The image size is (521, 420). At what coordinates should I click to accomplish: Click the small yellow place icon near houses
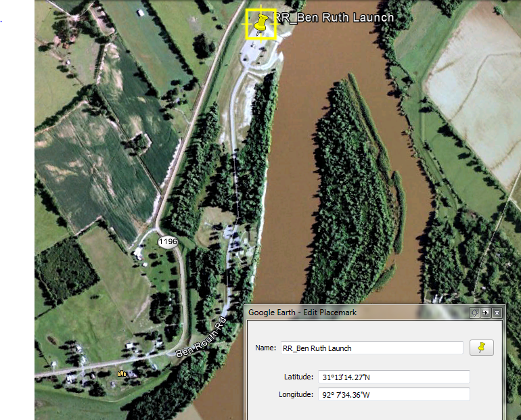click(122, 373)
